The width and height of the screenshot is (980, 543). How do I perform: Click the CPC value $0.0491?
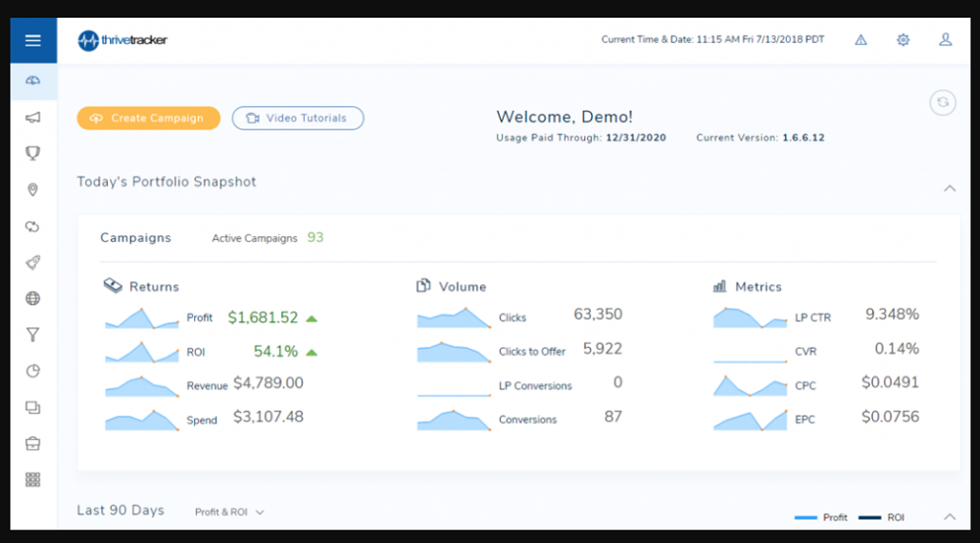coord(890,382)
